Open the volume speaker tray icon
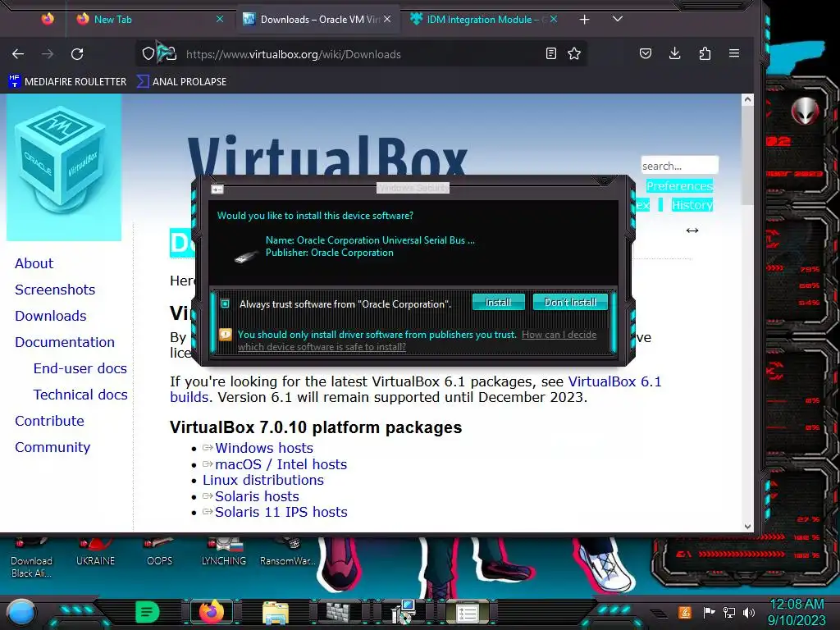Image resolution: width=840 pixels, height=630 pixels. click(749, 612)
